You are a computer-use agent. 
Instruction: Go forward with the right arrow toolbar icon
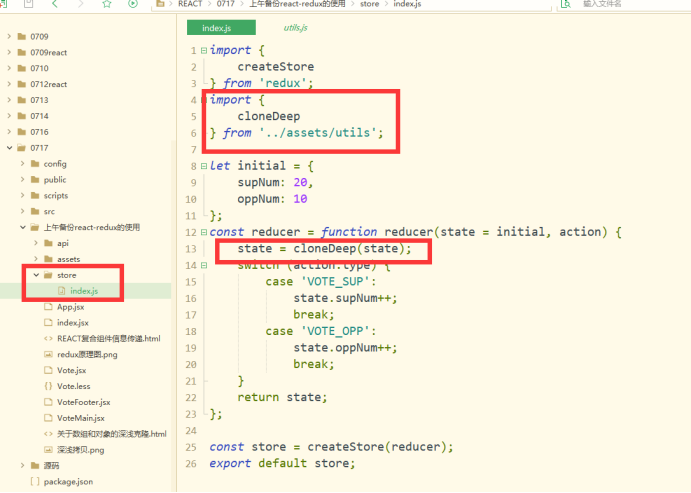pyautogui.click(x=81, y=4)
